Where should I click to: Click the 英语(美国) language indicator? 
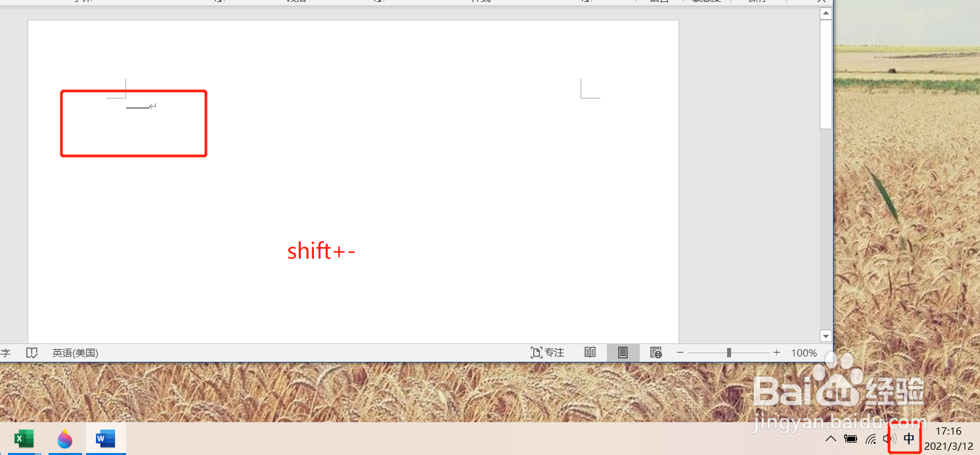pyautogui.click(x=76, y=353)
